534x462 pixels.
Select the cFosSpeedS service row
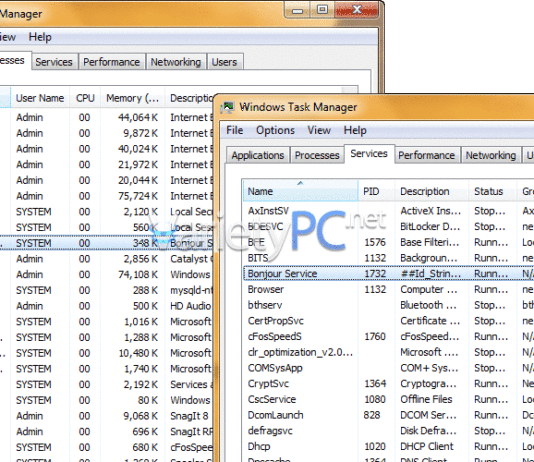point(388,336)
